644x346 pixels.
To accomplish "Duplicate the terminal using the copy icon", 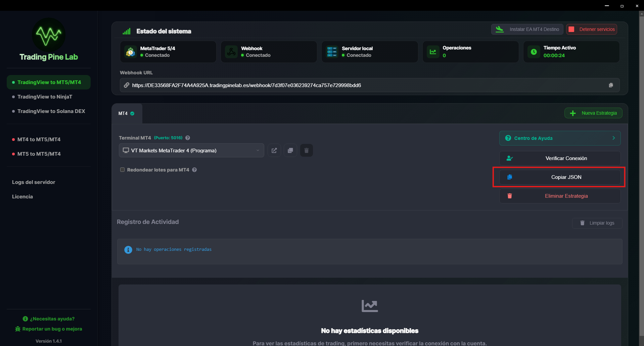I will [290, 150].
